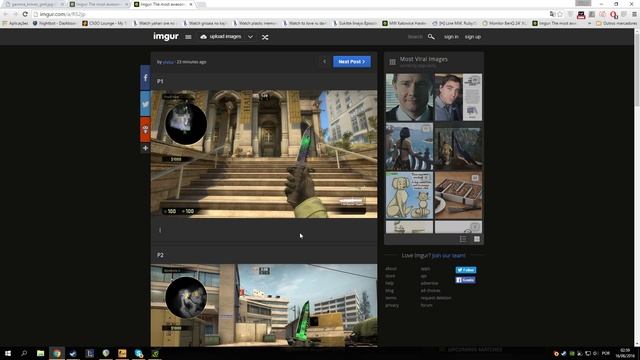Expand the upload images dropdown arrow

(x=250, y=37)
